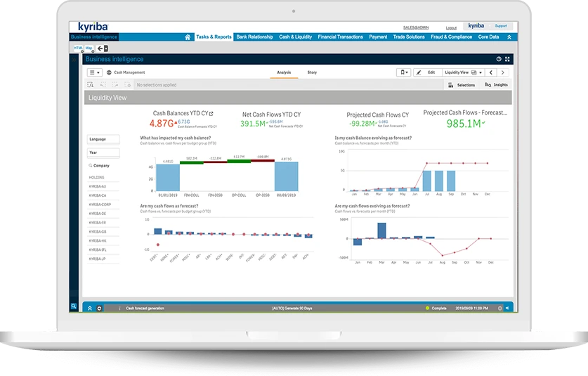
Task: Click the HTML view icon
Action: (x=77, y=48)
